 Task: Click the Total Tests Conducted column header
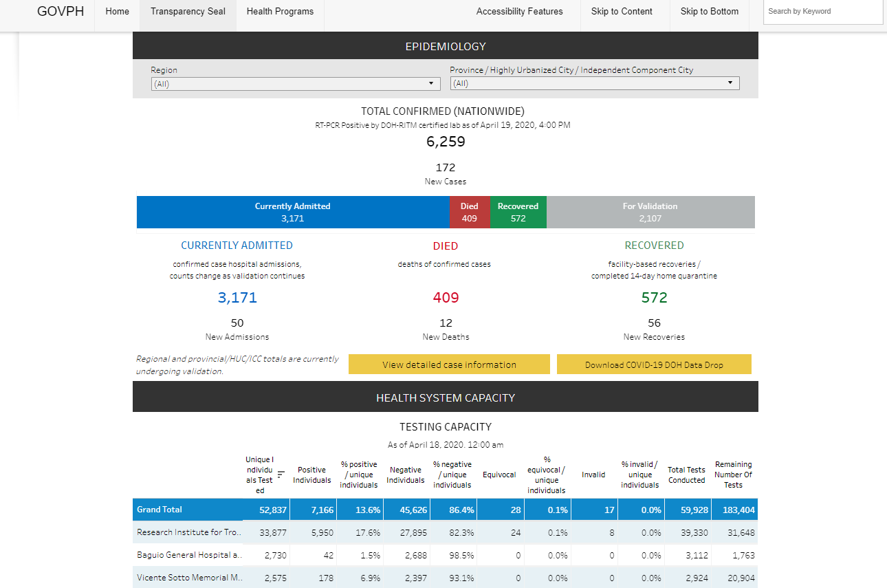(x=686, y=475)
